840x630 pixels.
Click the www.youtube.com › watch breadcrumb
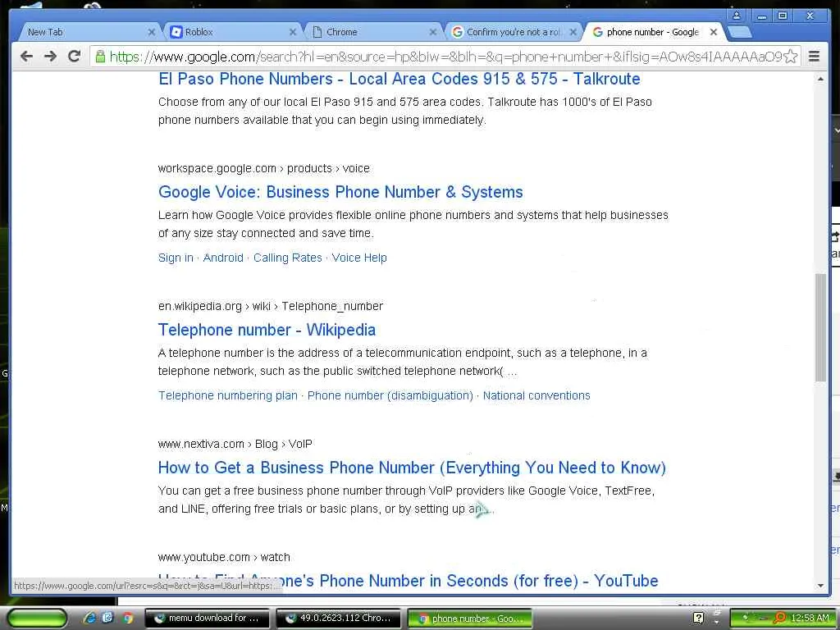point(224,557)
